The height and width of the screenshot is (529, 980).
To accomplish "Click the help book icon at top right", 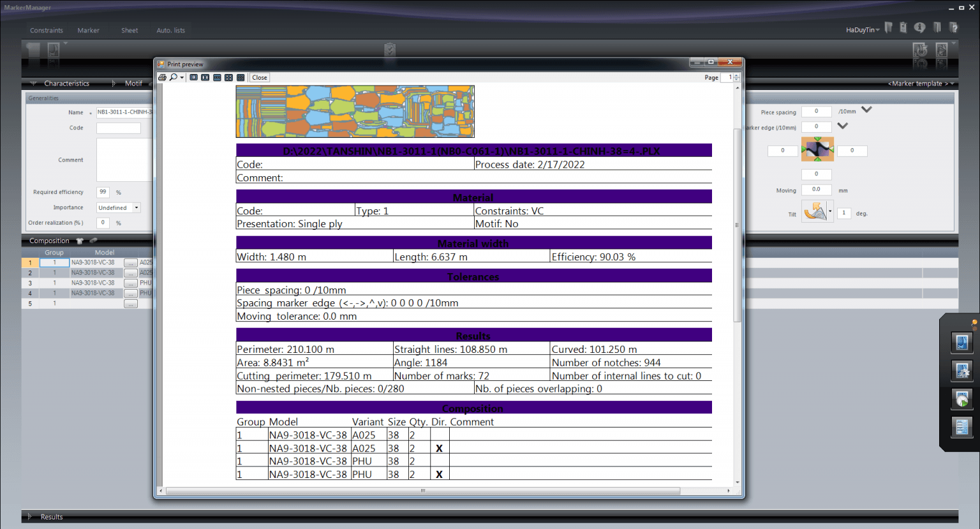I will (x=953, y=27).
